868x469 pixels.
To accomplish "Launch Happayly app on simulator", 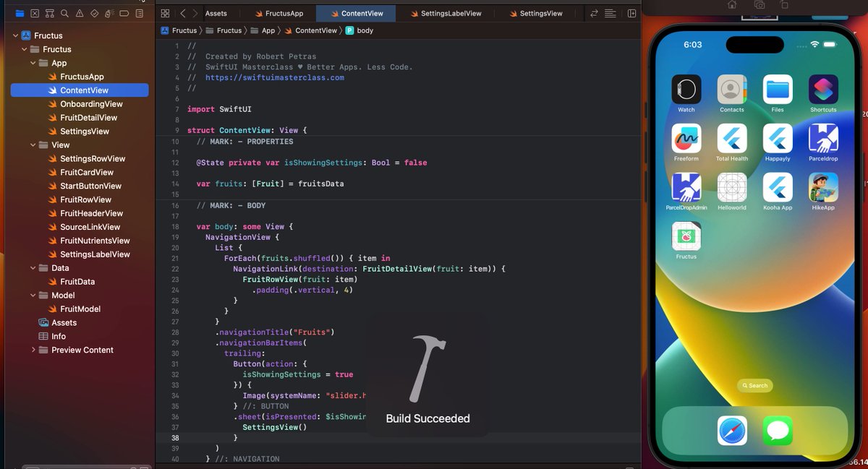I will (x=778, y=138).
